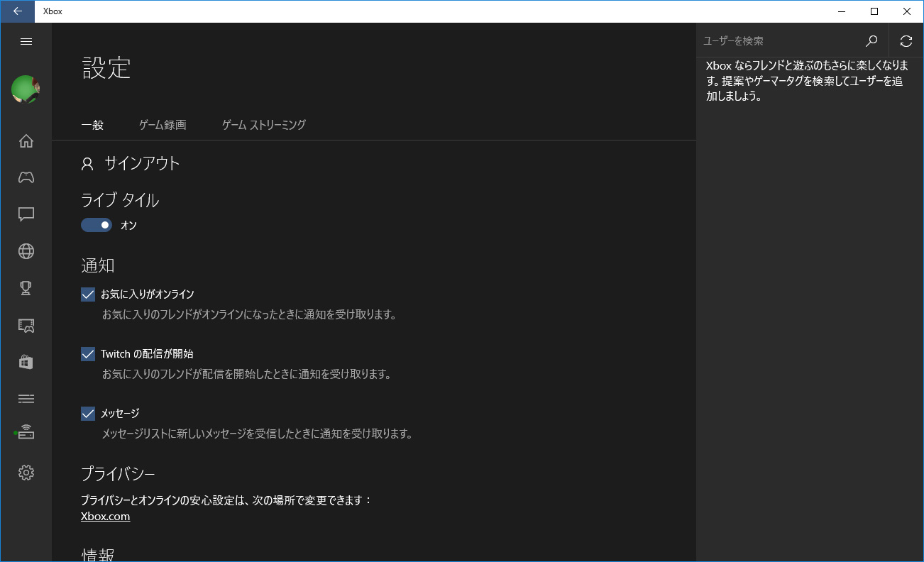924x562 pixels.
Task: Open the Achievements trophy icon
Action: point(26,287)
